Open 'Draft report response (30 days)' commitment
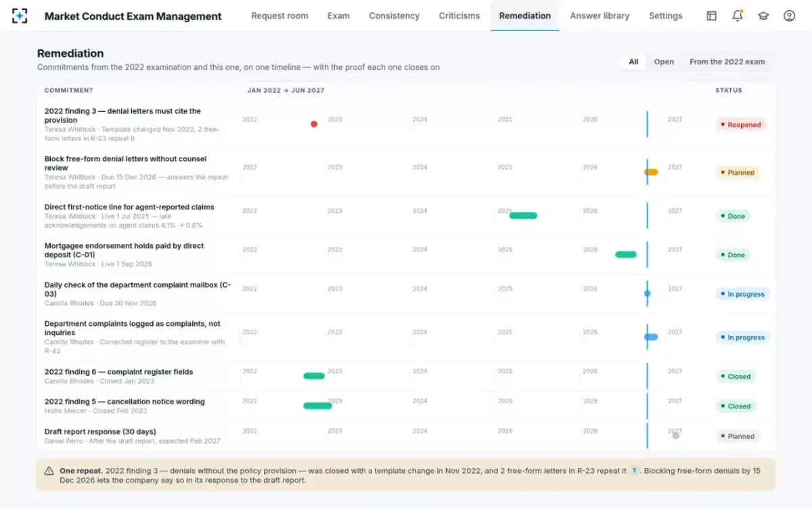This screenshot has height=508, width=812. click(x=100, y=431)
